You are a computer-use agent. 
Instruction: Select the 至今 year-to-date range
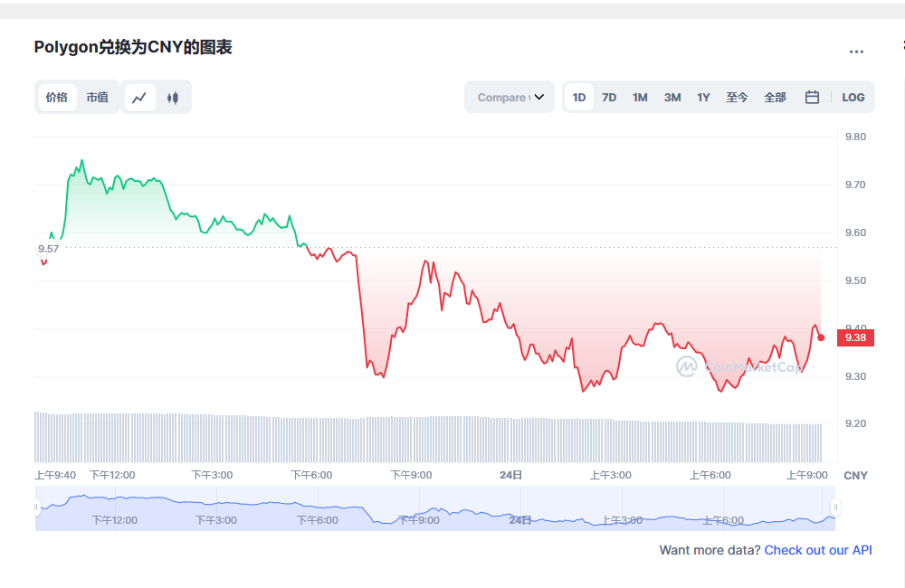[737, 97]
